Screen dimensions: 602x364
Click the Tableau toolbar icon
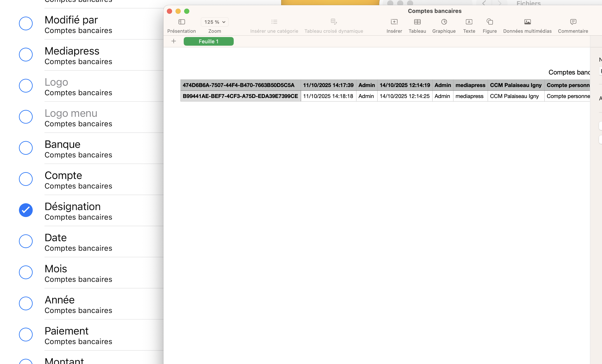click(417, 22)
